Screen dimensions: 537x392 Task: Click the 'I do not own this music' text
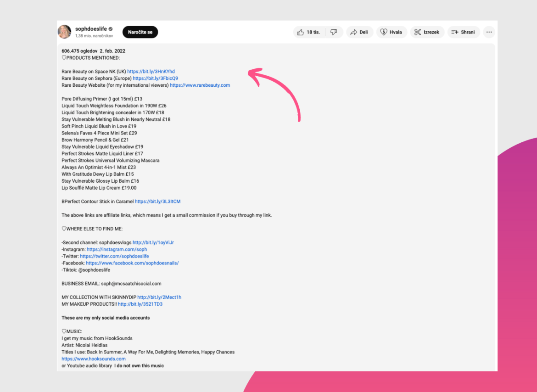pyautogui.click(x=139, y=366)
